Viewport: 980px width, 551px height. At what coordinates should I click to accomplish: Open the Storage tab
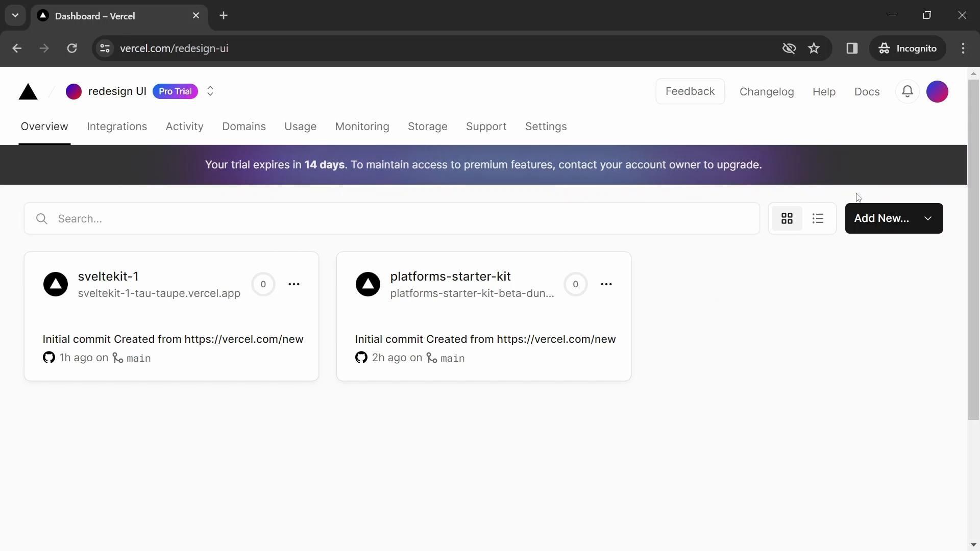coord(427,127)
